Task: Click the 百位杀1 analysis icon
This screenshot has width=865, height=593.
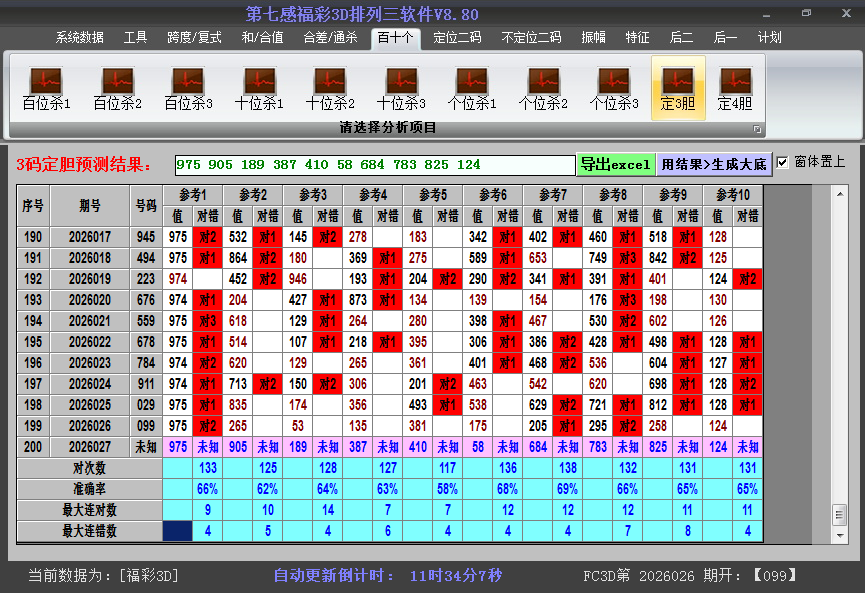Action: pyautogui.click(x=46, y=88)
